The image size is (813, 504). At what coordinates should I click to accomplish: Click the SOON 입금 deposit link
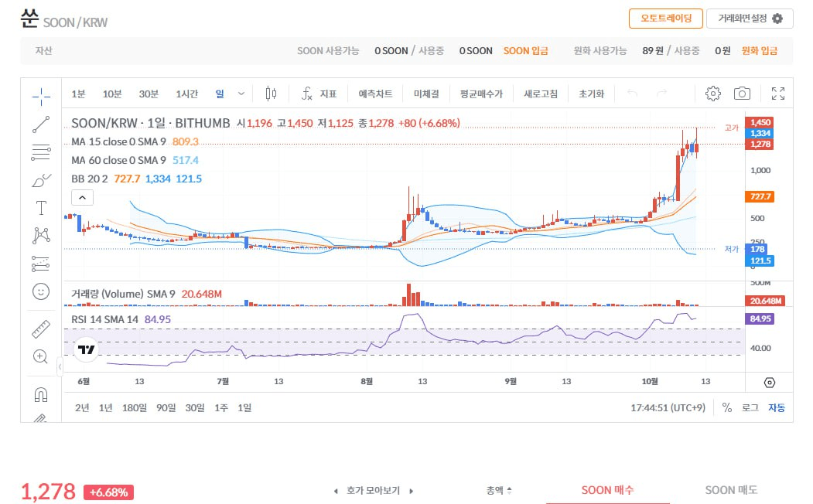coord(525,50)
